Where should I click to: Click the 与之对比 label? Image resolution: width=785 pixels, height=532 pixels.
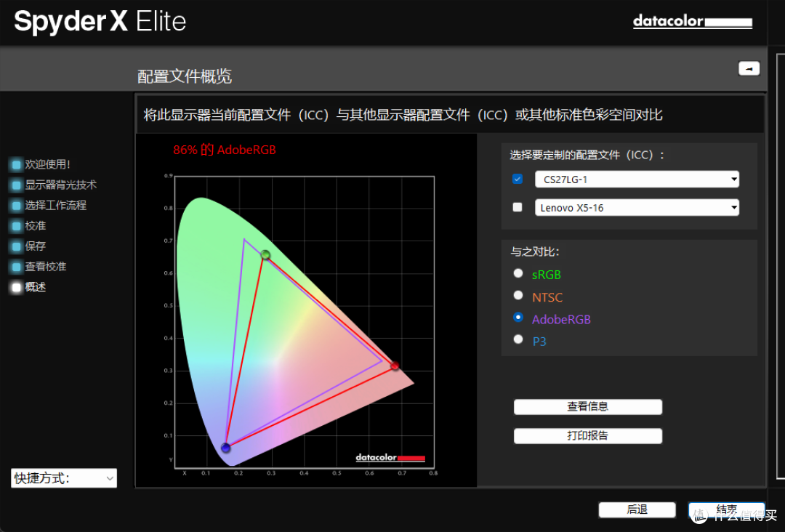(535, 251)
